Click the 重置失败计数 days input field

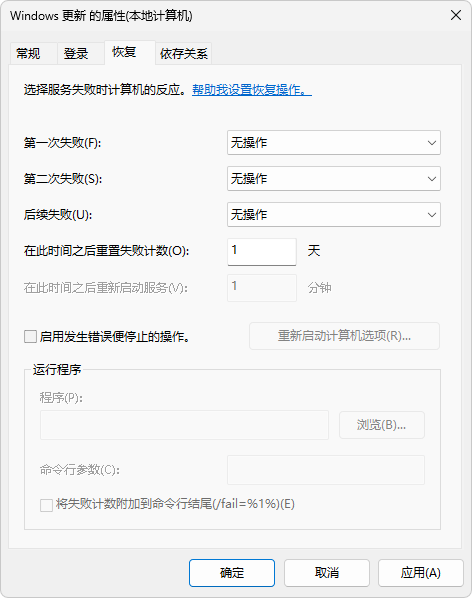tap(262, 251)
